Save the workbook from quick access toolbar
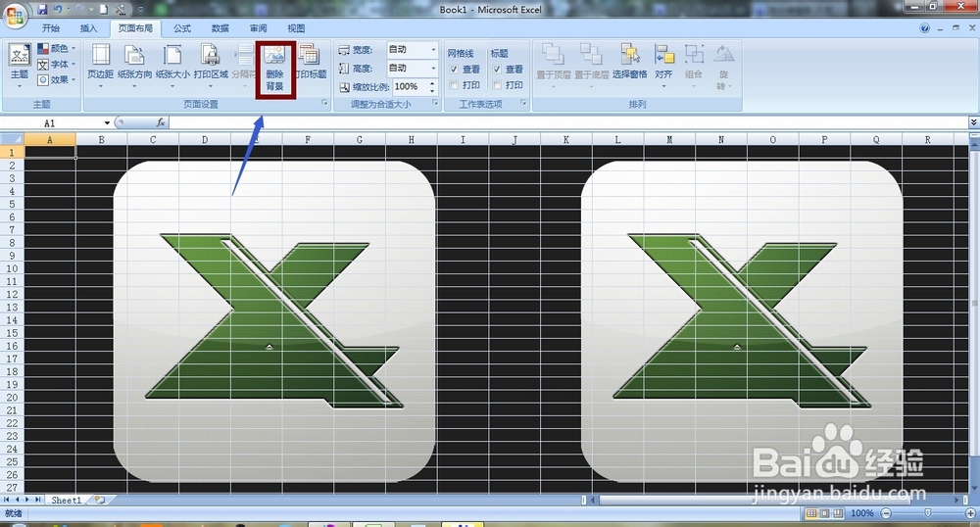 42,10
